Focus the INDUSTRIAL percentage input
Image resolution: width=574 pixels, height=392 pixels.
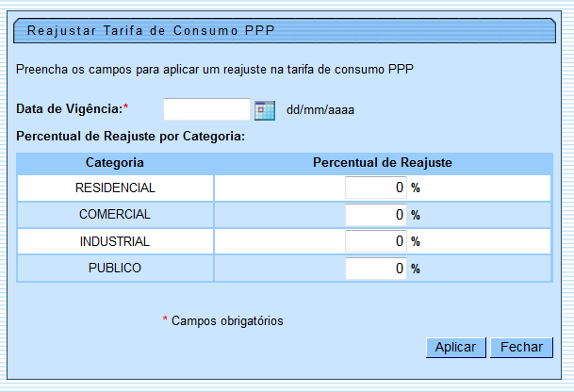[376, 241]
